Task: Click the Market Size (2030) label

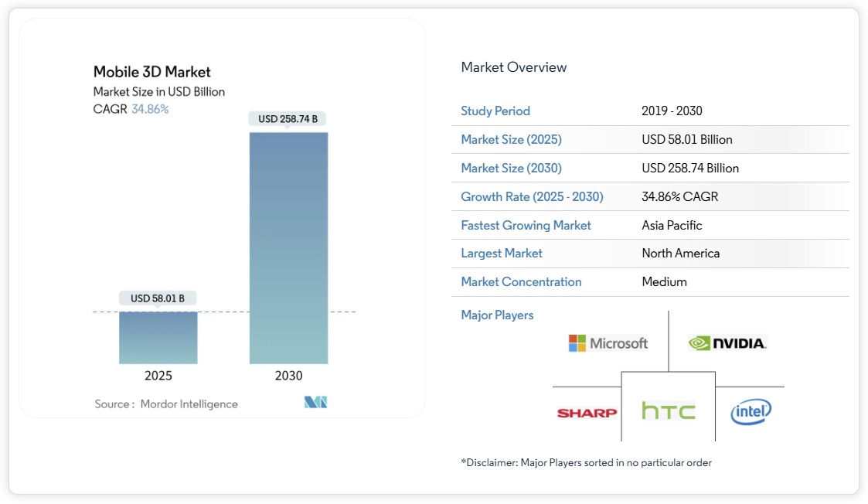Action: pyautogui.click(x=511, y=168)
